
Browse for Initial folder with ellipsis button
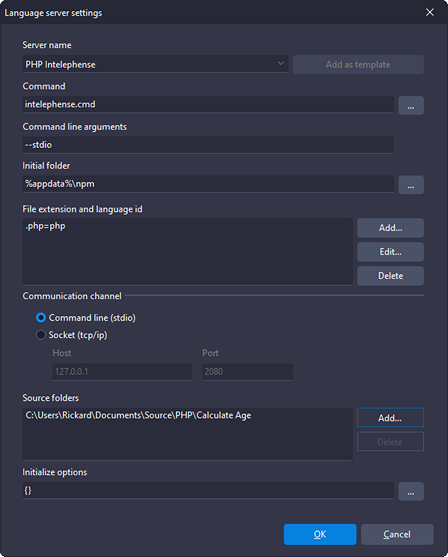pyautogui.click(x=411, y=185)
